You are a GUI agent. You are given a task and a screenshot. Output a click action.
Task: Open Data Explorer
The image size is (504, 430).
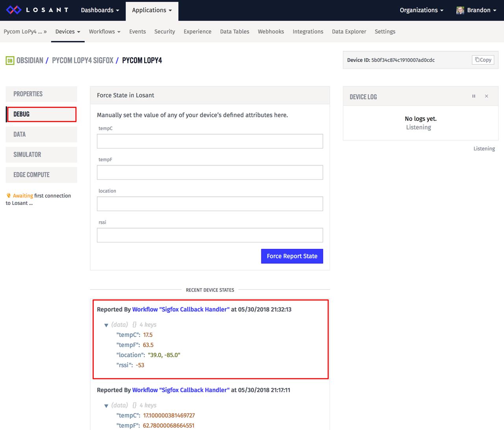(349, 32)
